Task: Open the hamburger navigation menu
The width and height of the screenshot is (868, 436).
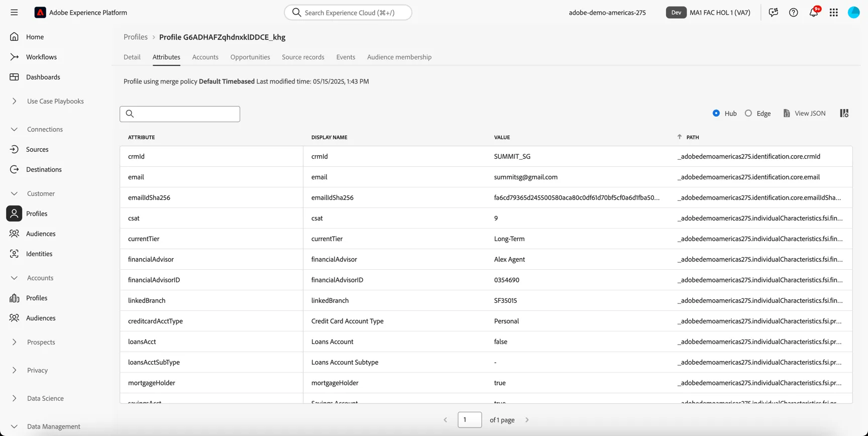Action: (14, 13)
